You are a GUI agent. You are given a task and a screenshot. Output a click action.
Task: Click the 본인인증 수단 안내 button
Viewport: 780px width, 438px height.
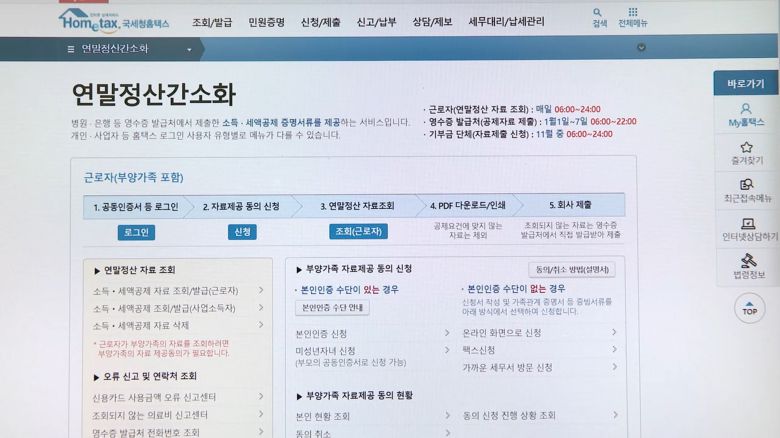[x=331, y=308]
